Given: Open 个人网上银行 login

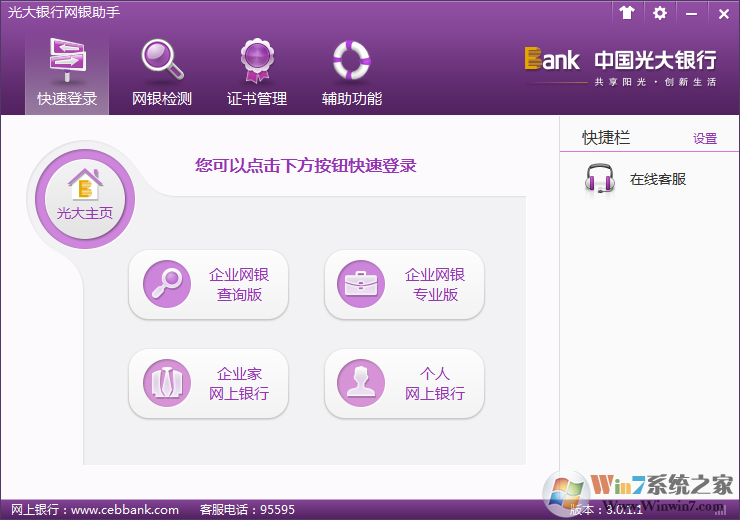Looking at the screenshot, I should 404,383.
